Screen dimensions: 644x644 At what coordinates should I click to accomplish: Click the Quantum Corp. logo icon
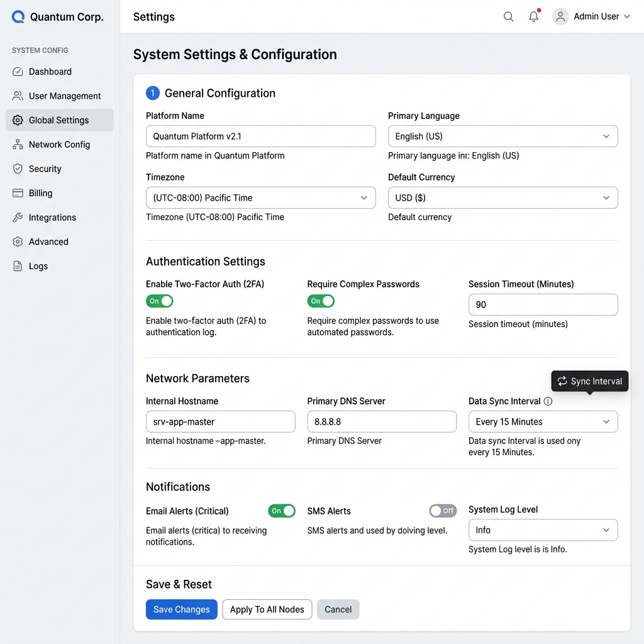coord(18,17)
